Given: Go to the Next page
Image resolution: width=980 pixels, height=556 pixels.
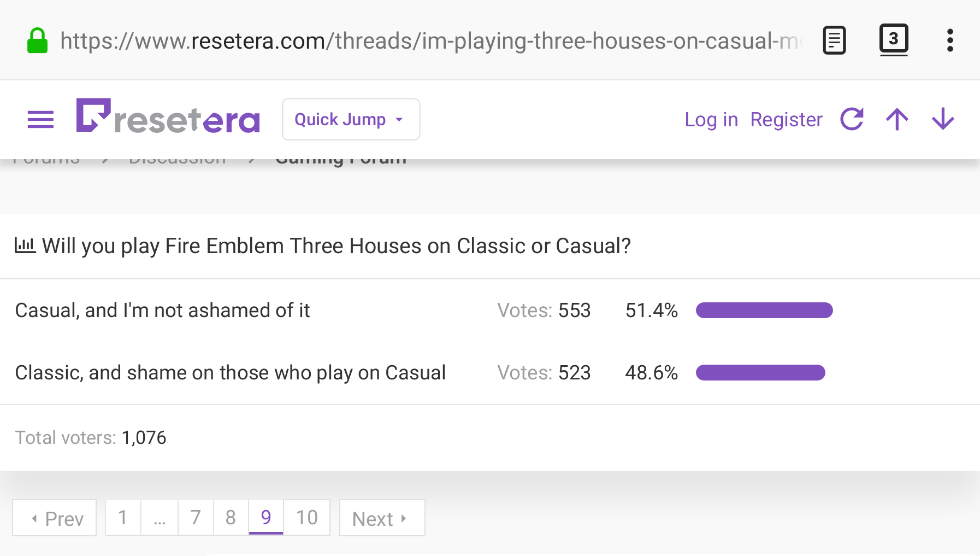Looking at the screenshot, I should pyautogui.click(x=382, y=518).
